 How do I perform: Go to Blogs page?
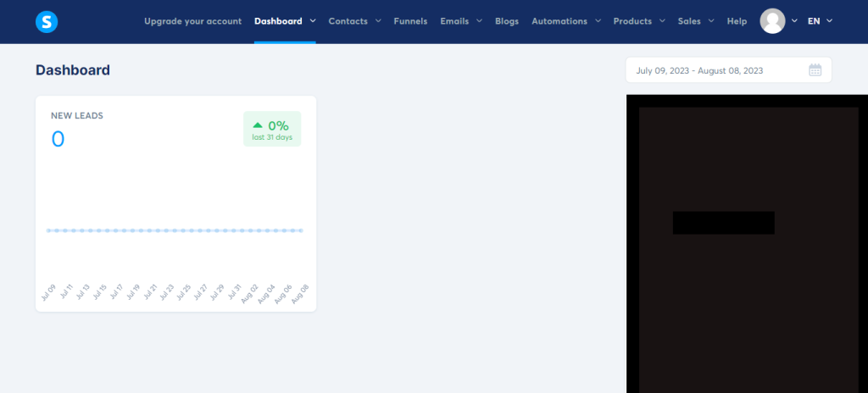507,21
